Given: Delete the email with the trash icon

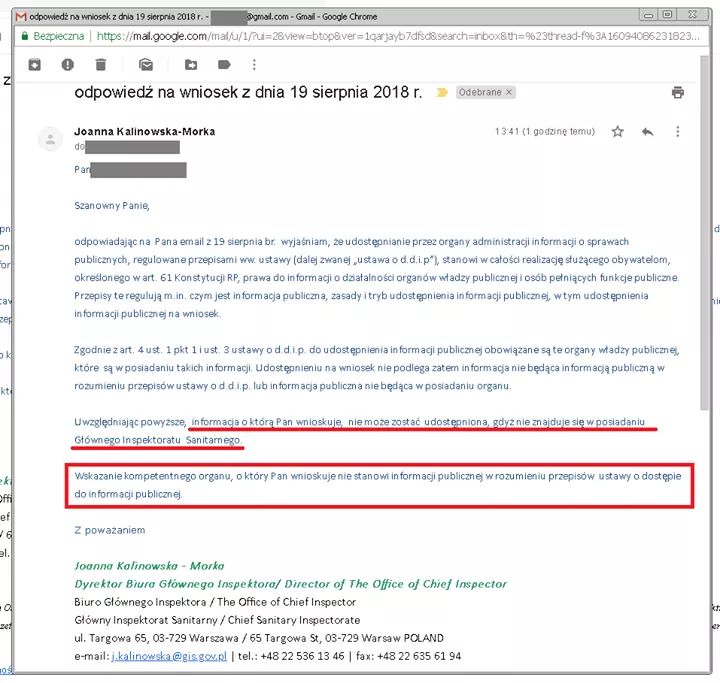Looking at the screenshot, I should click(101, 65).
